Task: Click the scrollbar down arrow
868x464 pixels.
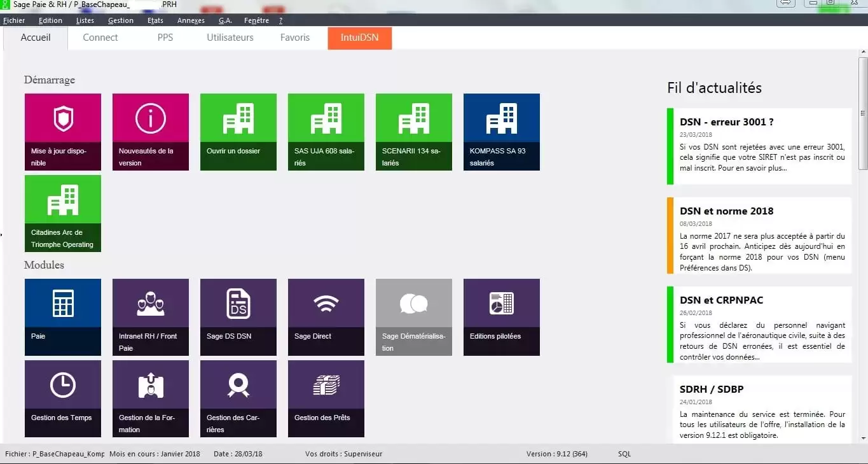Action: click(x=863, y=438)
